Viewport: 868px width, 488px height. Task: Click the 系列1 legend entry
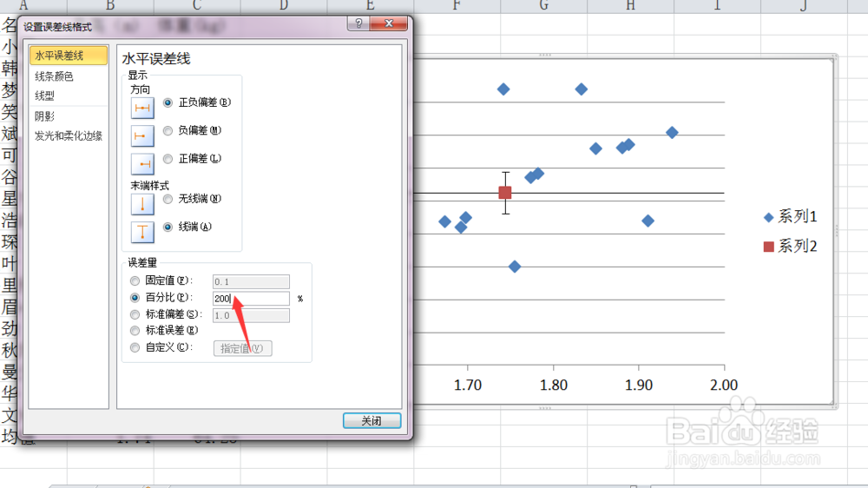[x=790, y=216]
